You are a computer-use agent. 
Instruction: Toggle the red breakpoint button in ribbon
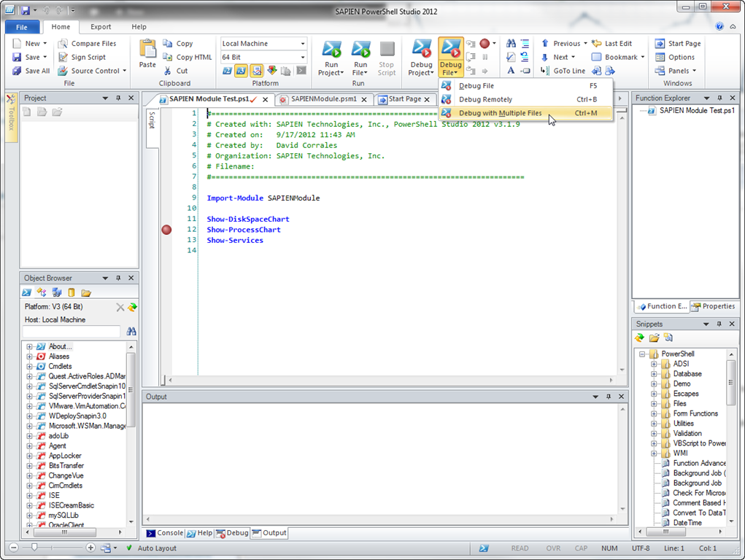485,43
